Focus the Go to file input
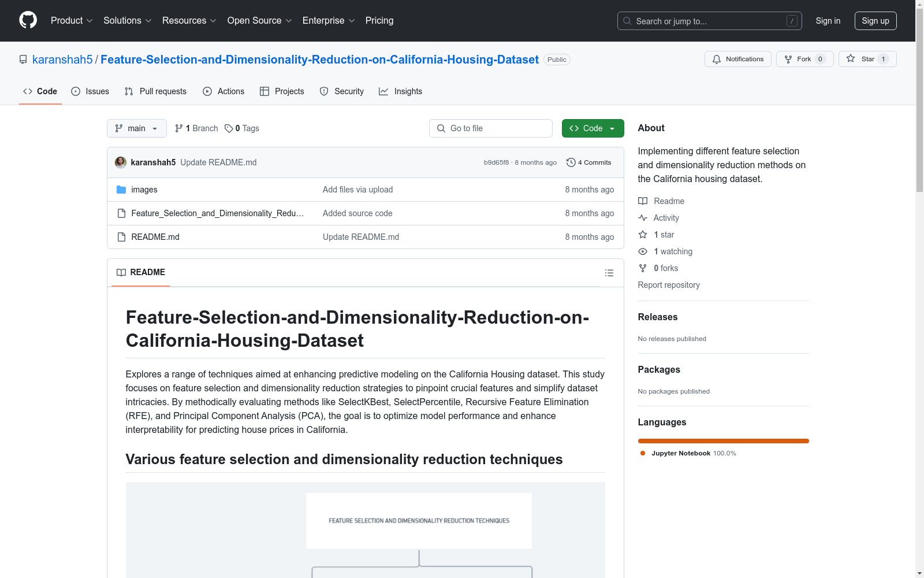924x578 pixels. pyautogui.click(x=491, y=128)
